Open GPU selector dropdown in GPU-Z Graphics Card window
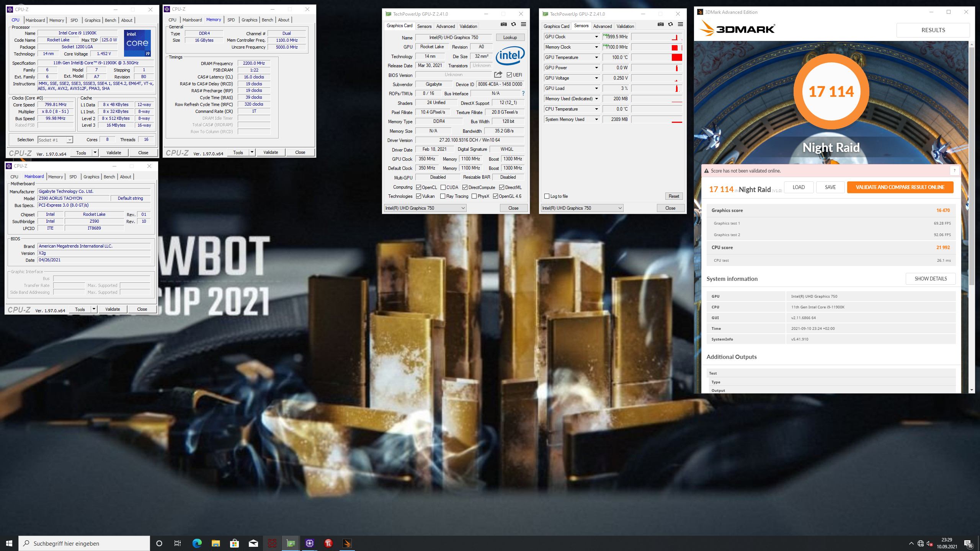 [425, 208]
